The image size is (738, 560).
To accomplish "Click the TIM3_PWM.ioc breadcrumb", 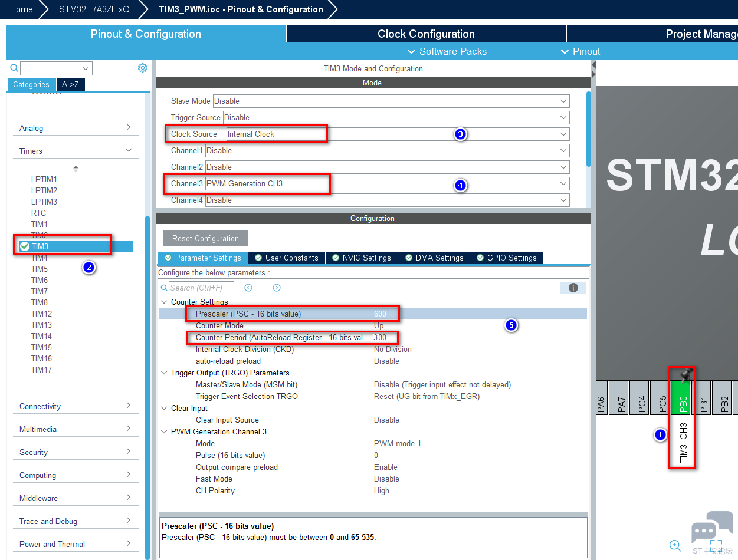I will [x=241, y=9].
